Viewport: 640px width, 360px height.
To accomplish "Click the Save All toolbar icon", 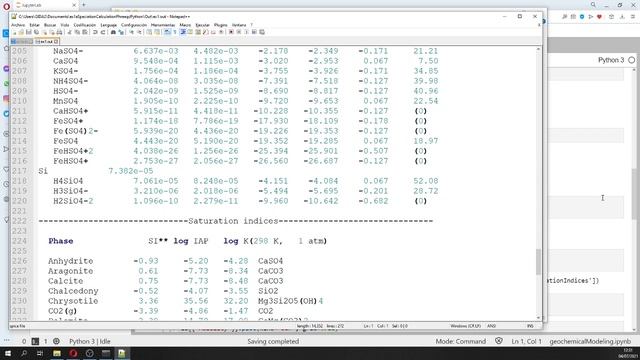I will click(36, 32).
